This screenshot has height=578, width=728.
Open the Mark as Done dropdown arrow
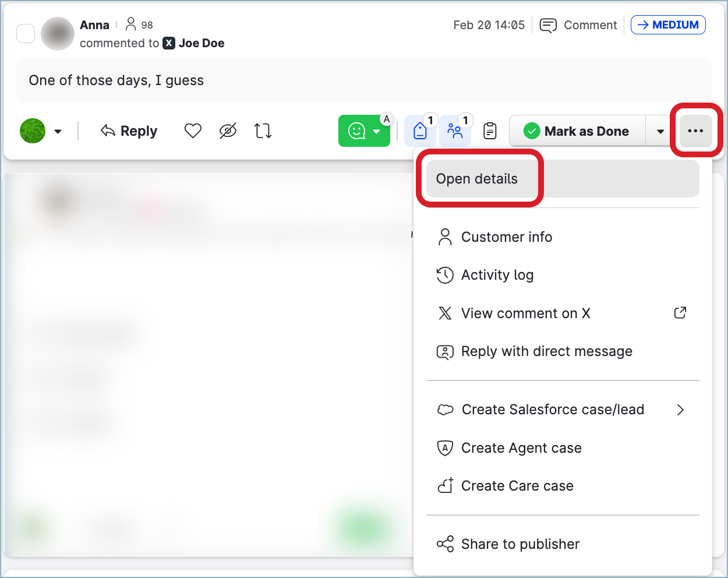660,132
